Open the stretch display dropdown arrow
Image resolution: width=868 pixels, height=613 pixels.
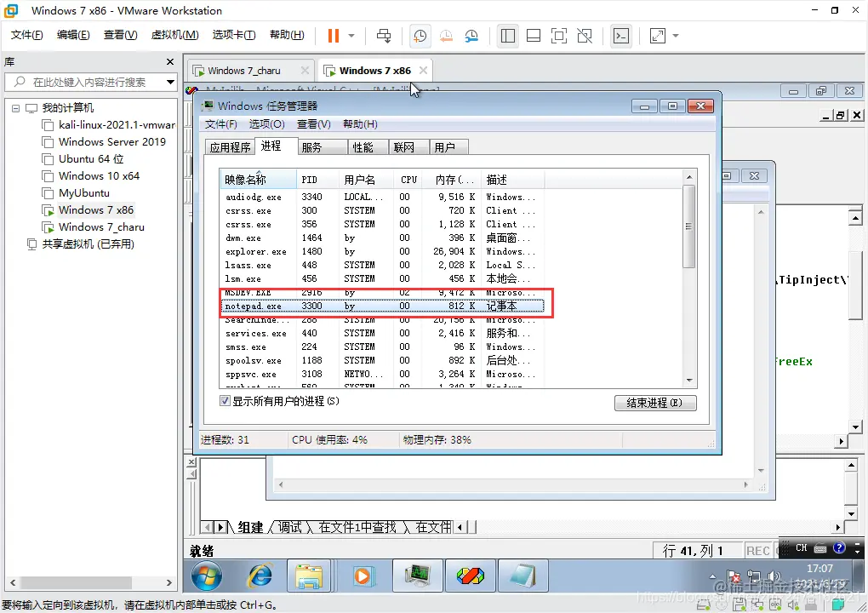tap(676, 36)
